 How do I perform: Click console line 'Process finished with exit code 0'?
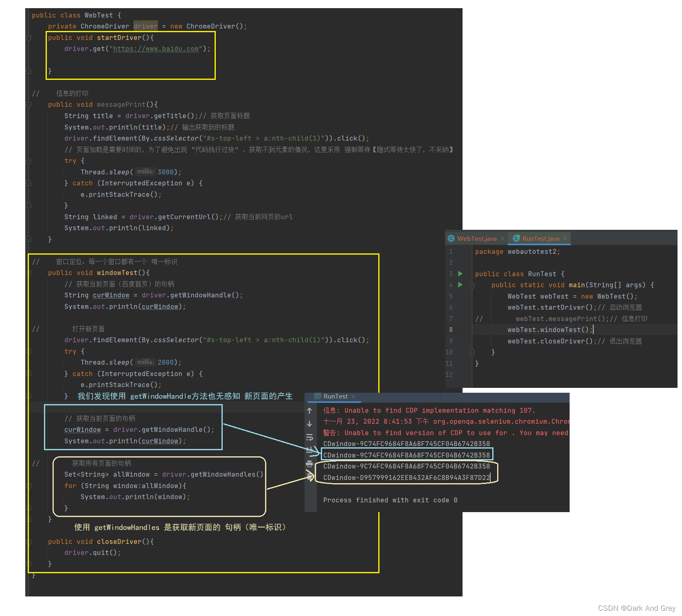click(x=390, y=500)
